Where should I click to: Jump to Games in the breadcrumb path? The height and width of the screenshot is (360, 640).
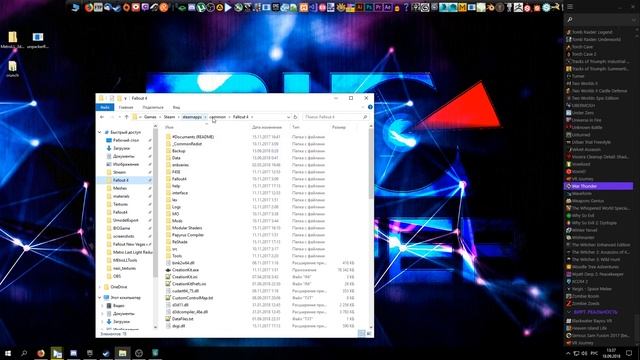click(x=150, y=117)
